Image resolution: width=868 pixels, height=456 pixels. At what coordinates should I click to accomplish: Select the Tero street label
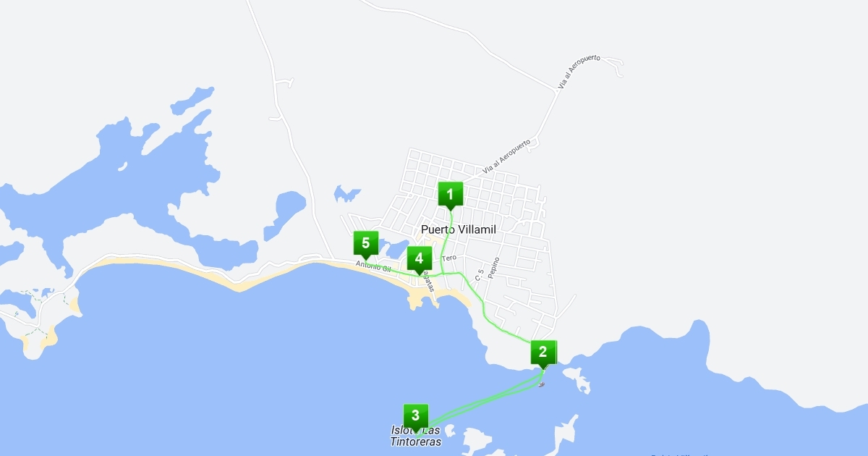449,258
